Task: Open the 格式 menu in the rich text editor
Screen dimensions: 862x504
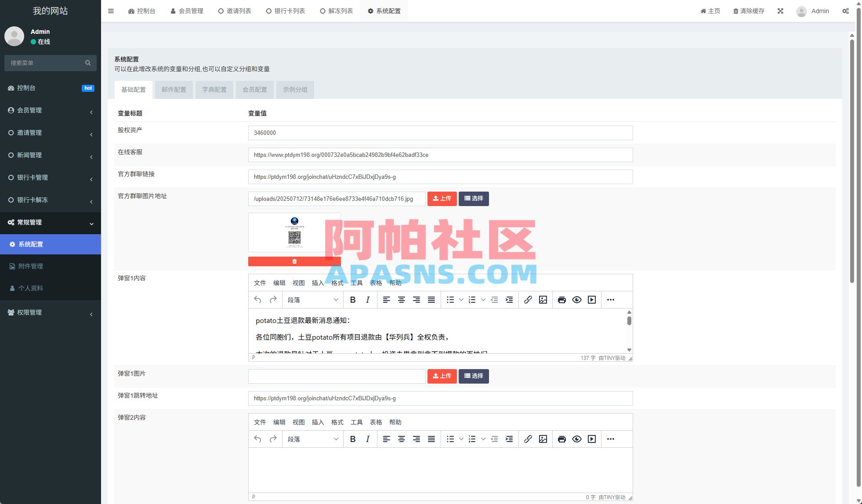Action: click(x=337, y=283)
